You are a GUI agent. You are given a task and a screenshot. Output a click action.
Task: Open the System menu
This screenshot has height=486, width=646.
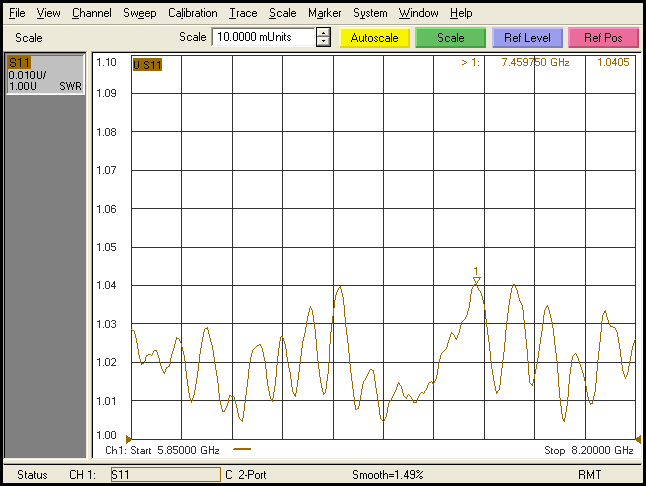pos(370,13)
